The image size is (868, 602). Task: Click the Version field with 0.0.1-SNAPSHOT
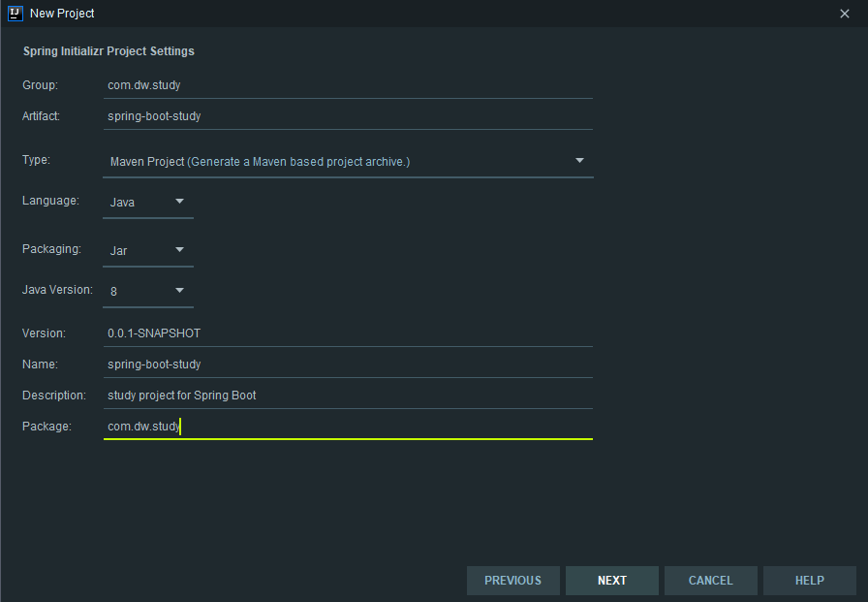[x=348, y=333]
